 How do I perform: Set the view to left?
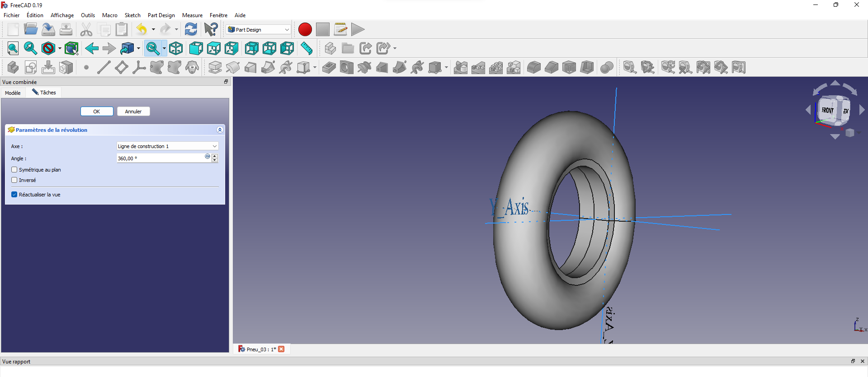tap(287, 48)
